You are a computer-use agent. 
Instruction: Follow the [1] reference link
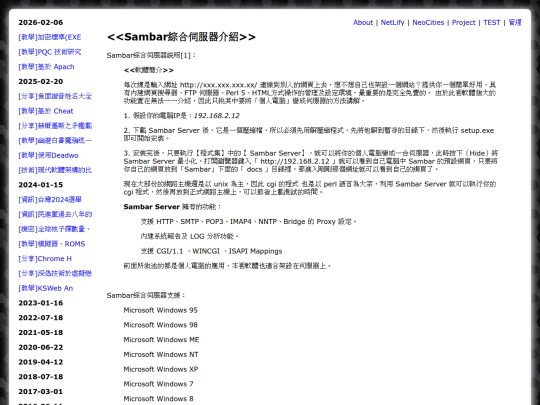[185, 55]
